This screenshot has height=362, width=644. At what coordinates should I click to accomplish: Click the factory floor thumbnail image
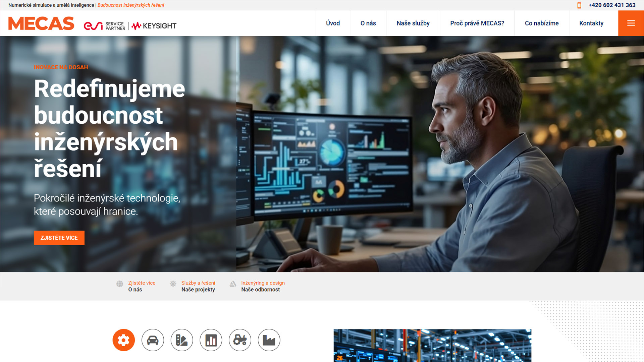pos(432,345)
